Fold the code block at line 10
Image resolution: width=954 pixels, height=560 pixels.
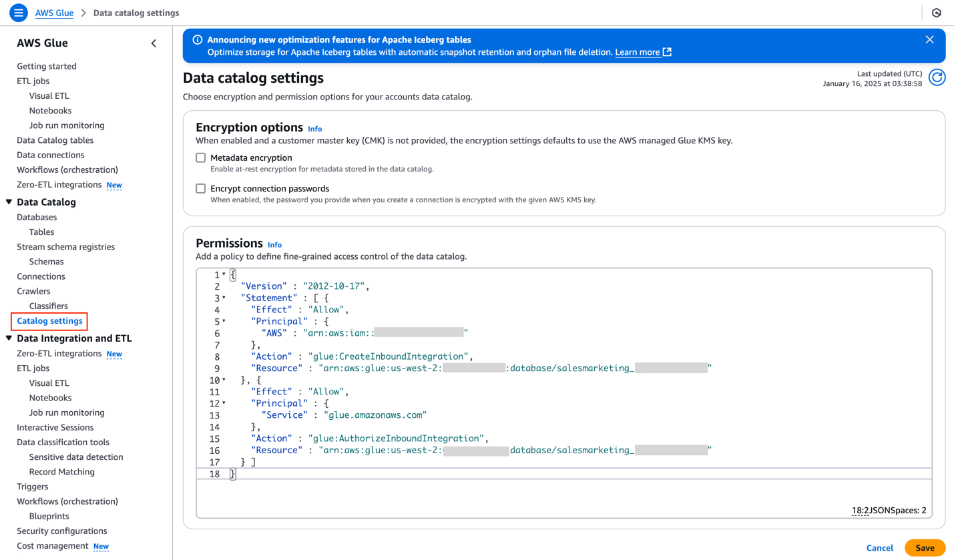point(224,380)
